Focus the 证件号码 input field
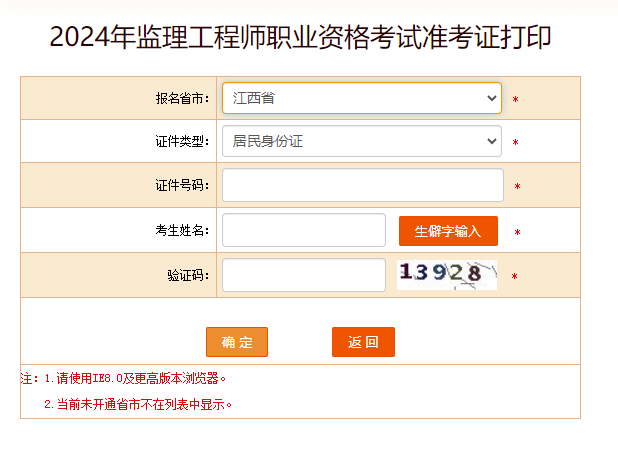618x452 pixels. point(362,185)
